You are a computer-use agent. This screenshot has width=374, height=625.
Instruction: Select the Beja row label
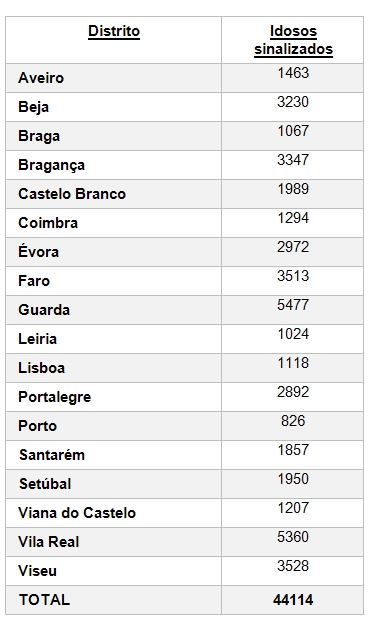point(33,107)
